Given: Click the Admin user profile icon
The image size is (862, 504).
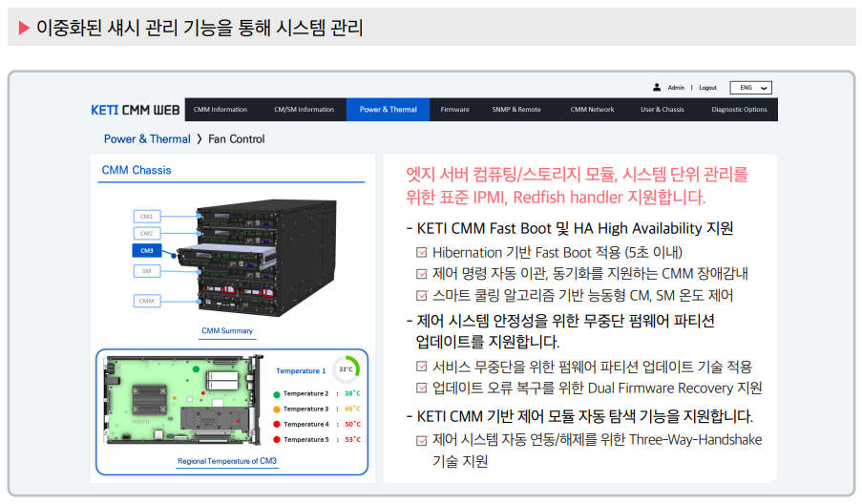Looking at the screenshot, I should pyautogui.click(x=657, y=87).
